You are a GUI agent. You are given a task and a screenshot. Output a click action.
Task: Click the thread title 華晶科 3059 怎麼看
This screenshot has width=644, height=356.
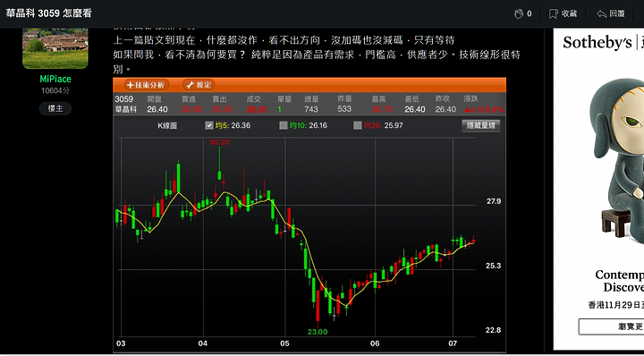49,13
